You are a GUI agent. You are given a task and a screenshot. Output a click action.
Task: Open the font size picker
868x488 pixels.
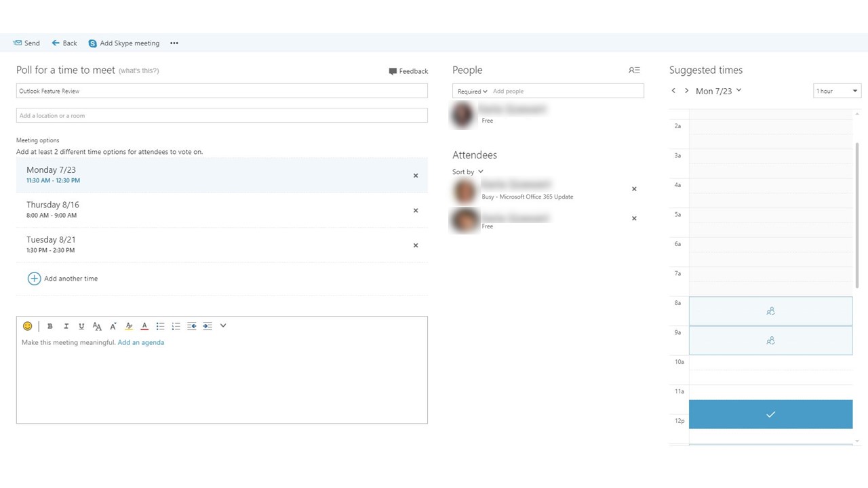pos(97,326)
